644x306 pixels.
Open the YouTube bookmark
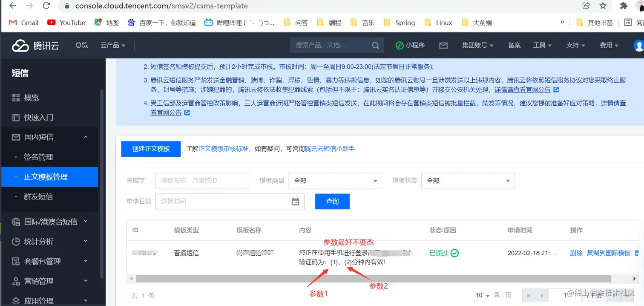click(x=66, y=23)
